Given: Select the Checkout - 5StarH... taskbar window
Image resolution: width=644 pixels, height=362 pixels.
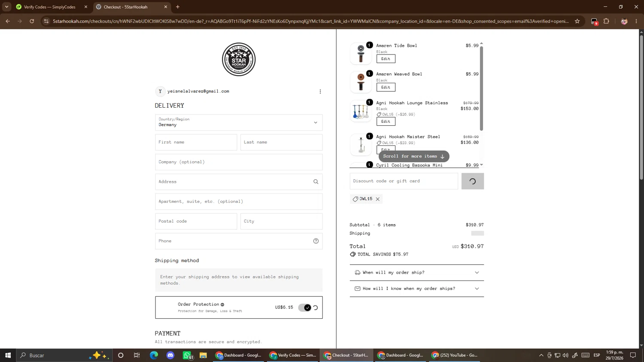Looking at the screenshot, I should click(x=346, y=355).
